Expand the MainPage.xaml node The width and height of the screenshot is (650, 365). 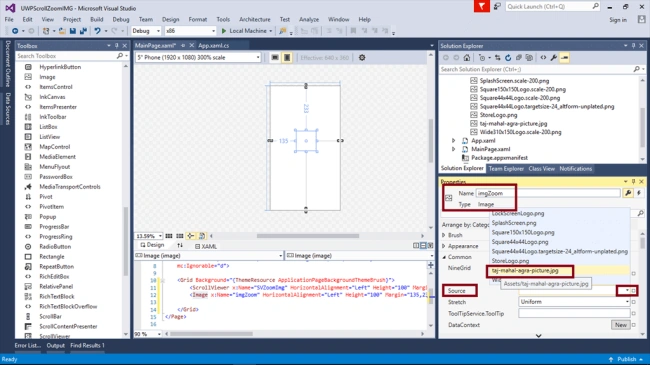click(454, 149)
